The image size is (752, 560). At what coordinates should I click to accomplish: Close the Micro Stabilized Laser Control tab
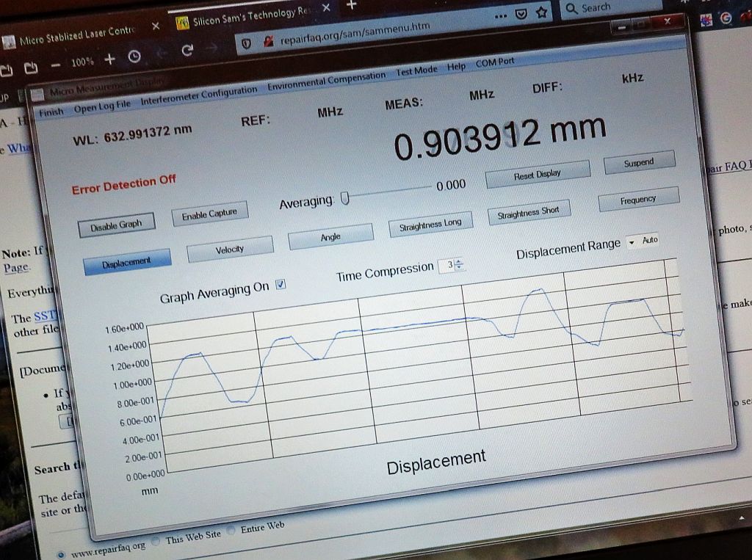coord(155,26)
